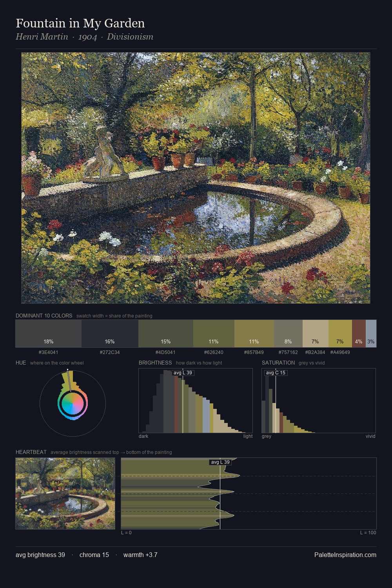The width and height of the screenshot is (392, 588).
Task: Click the "#3E4041" hex code label
Action: (x=49, y=352)
